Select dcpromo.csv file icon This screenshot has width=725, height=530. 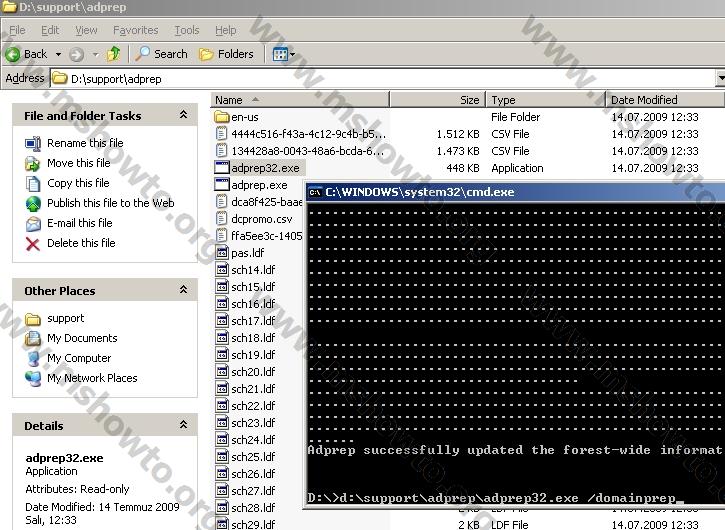(x=222, y=219)
